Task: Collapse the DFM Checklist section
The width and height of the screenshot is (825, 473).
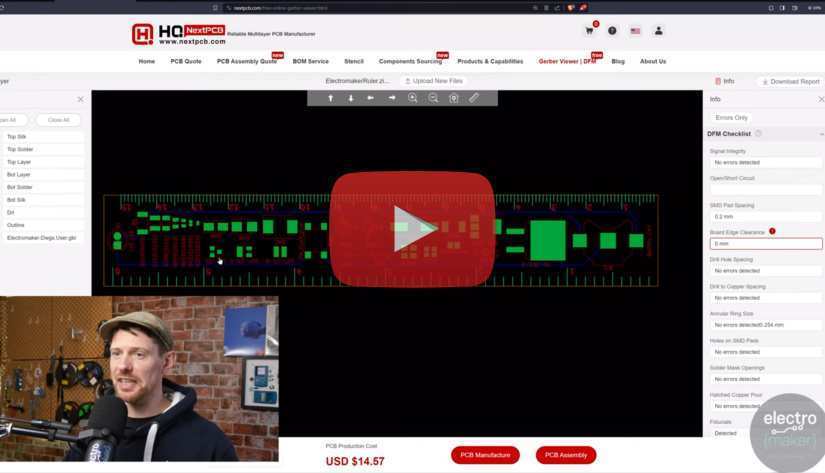Action: coord(821,134)
